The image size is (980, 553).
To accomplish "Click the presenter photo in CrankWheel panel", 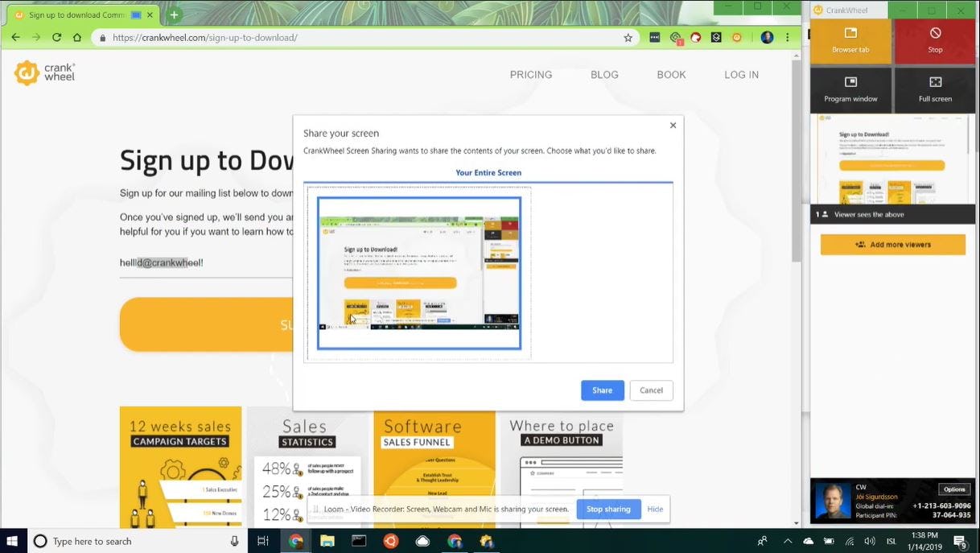I will pos(832,500).
